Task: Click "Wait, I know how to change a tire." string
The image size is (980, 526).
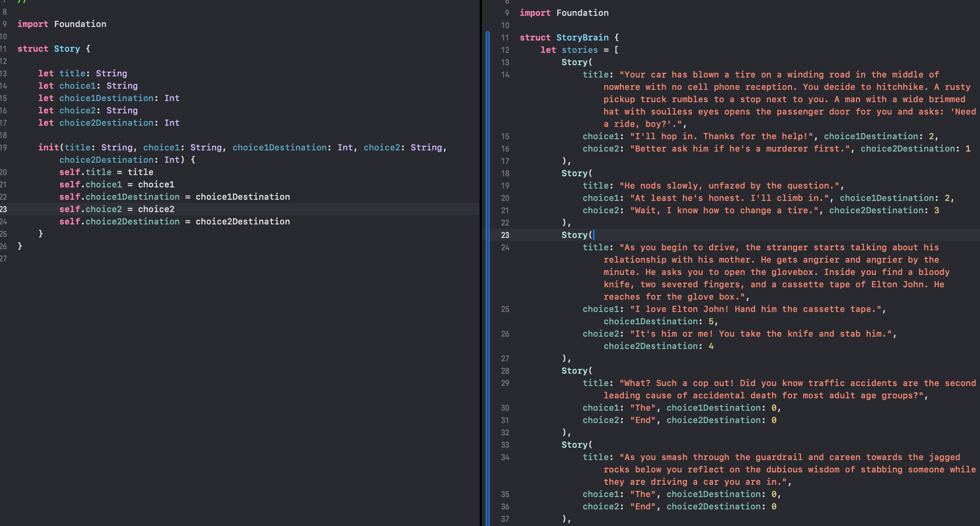Action: tap(724, 210)
